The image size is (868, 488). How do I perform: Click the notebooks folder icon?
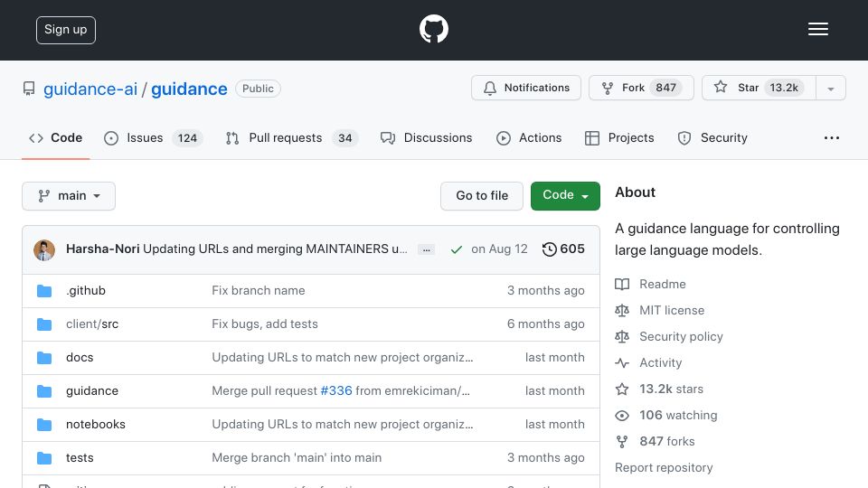tap(44, 425)
